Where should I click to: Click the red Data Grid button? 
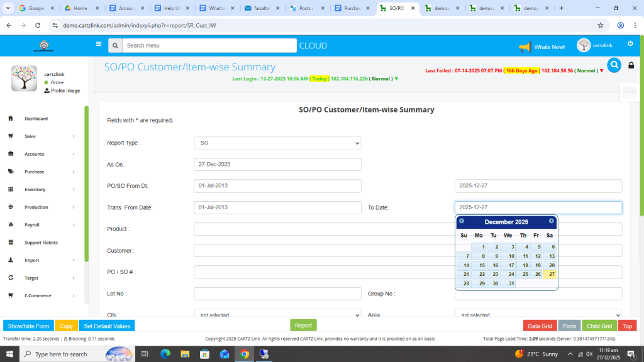coord(540,326)
